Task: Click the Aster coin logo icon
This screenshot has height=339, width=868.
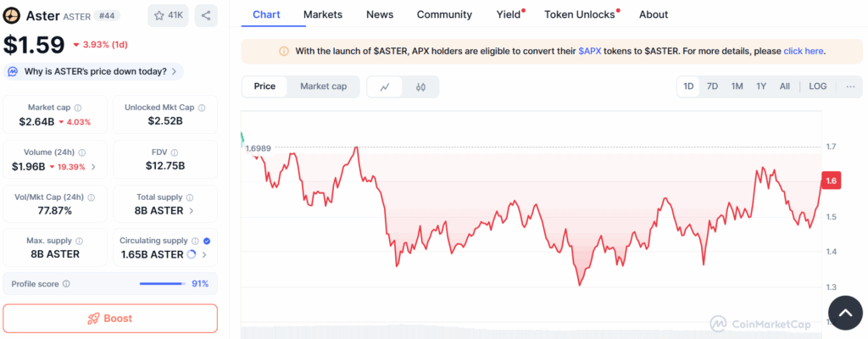Action: coord(12,15)
